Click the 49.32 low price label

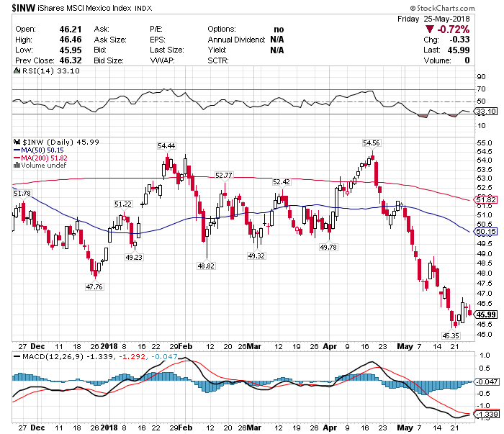click(256, 256)
